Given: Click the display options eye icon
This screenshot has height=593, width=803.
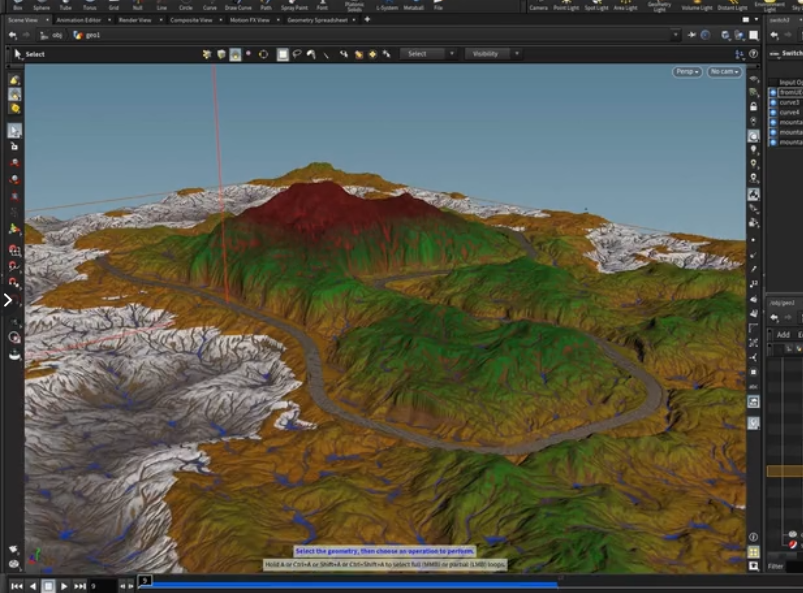Looking at the screenshot, I should [753, 79].
